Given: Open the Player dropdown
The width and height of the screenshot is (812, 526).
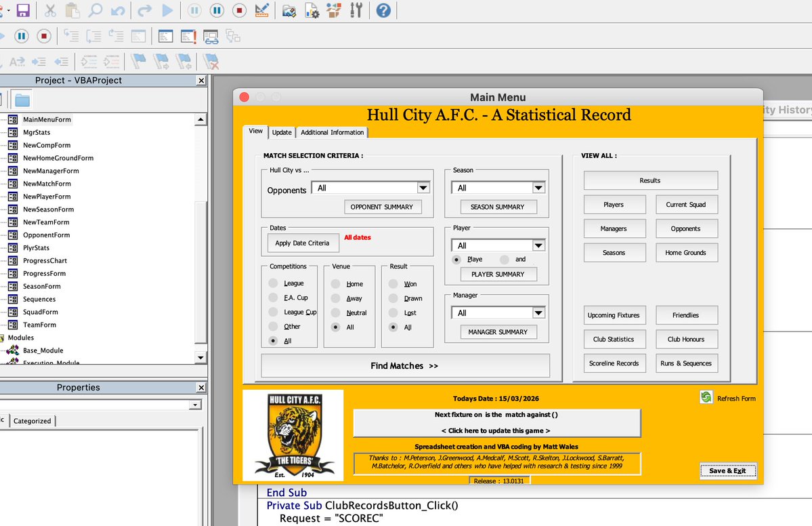Looking at the screenshot, I should pos(538,245).
